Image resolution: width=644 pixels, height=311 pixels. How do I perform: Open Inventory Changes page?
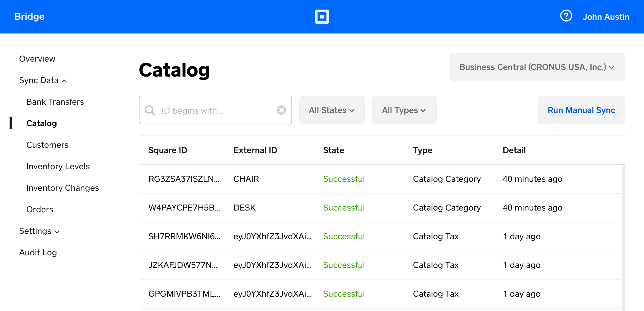tap(63, 188)
